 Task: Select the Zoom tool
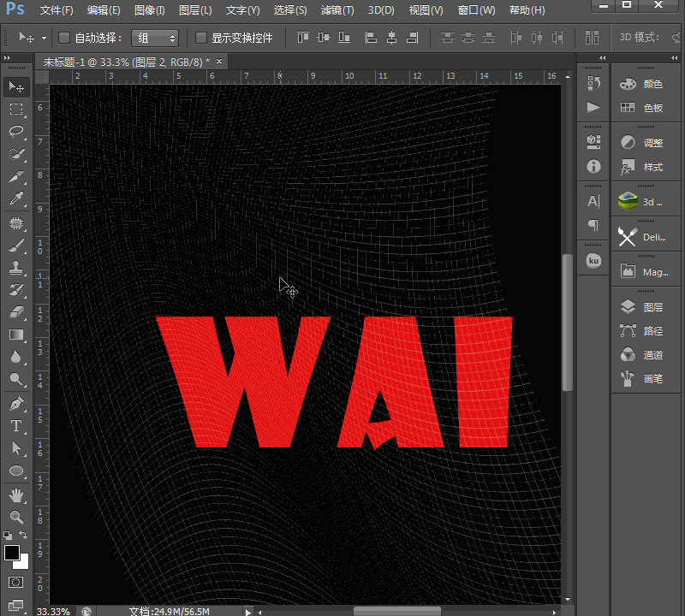16,518
